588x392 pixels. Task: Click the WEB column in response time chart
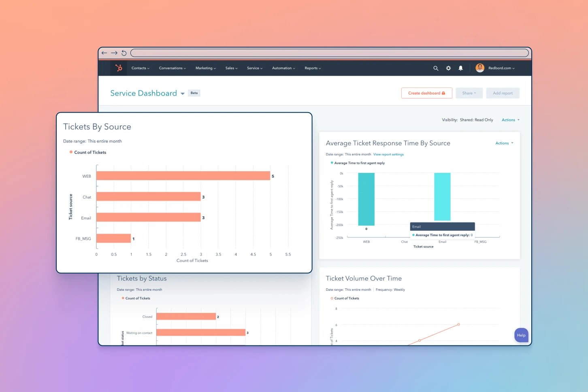tap(366, 199)
